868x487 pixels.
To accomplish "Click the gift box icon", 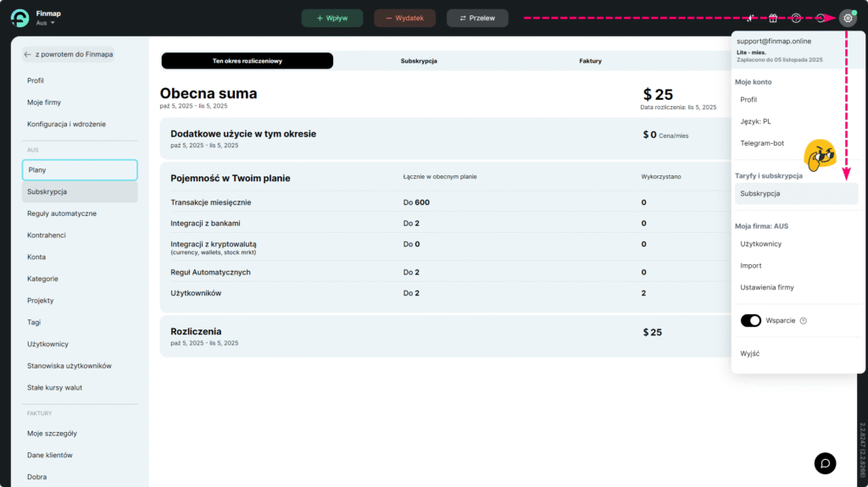I will pos(773,18).
